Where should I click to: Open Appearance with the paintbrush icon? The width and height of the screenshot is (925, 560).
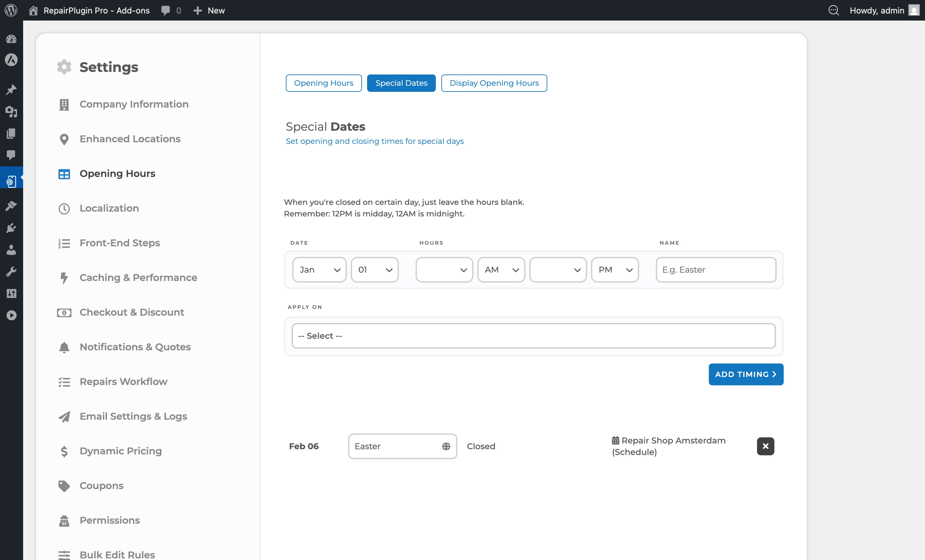pos(11,205)
